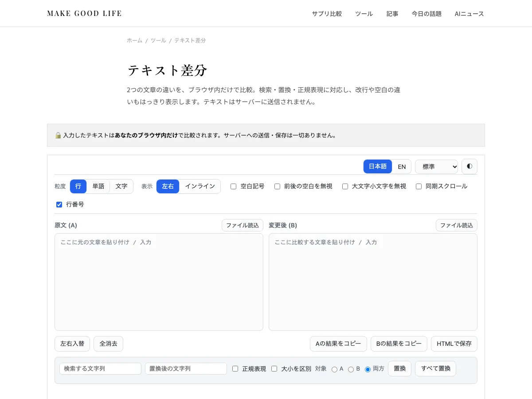Select target B radio button

[x=351, y=369]
